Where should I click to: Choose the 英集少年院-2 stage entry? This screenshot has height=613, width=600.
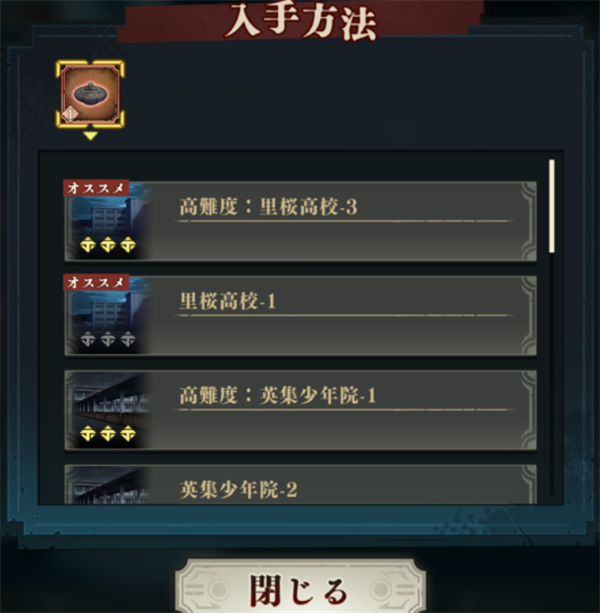[300, 484]
